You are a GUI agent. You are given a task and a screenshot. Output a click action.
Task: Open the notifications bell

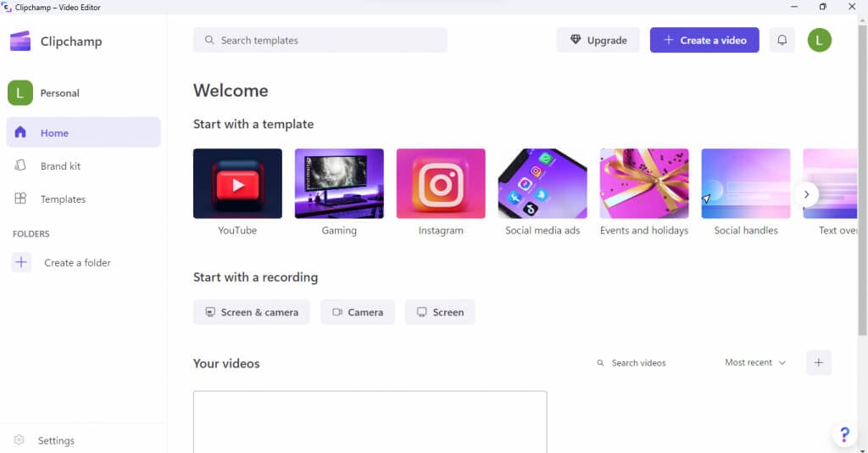click(x=782, y=40)
